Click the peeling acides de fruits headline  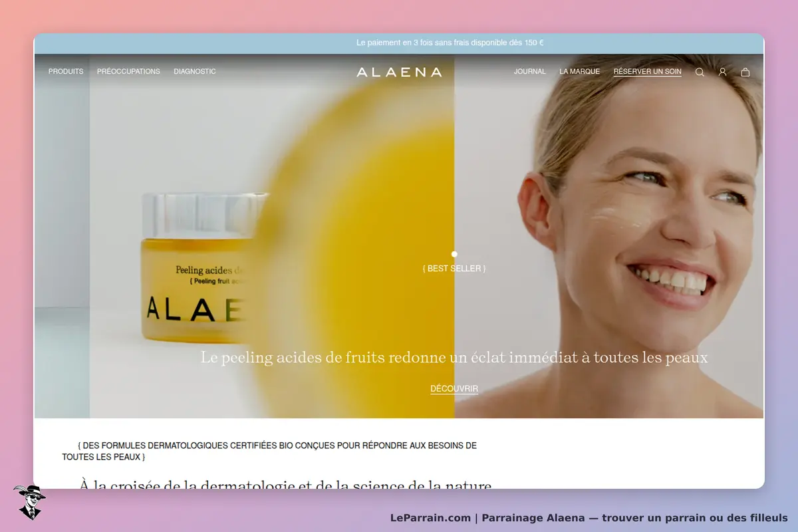click(454, 358)
